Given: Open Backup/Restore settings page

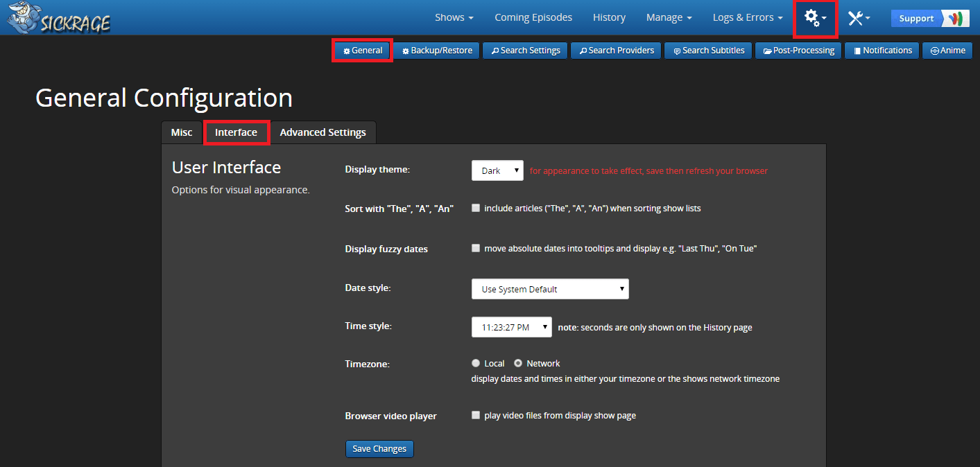Looking at the screenshot, I should (437, 51).
